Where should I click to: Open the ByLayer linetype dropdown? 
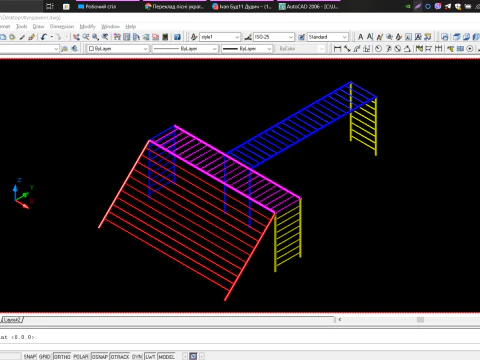point(185,49)
